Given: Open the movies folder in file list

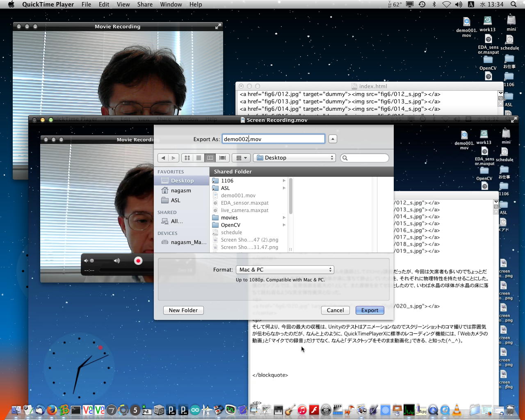Looking at the screenshot, I should click(229, 218).
